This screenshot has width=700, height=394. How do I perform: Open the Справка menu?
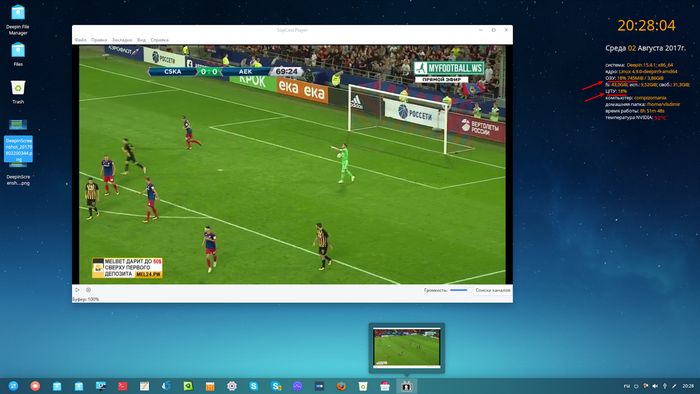pos(159,40)
